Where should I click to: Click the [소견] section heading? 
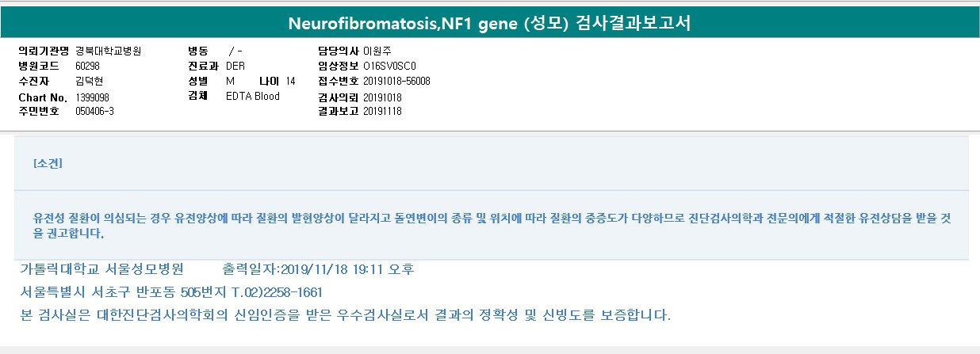tap(48, 164)
